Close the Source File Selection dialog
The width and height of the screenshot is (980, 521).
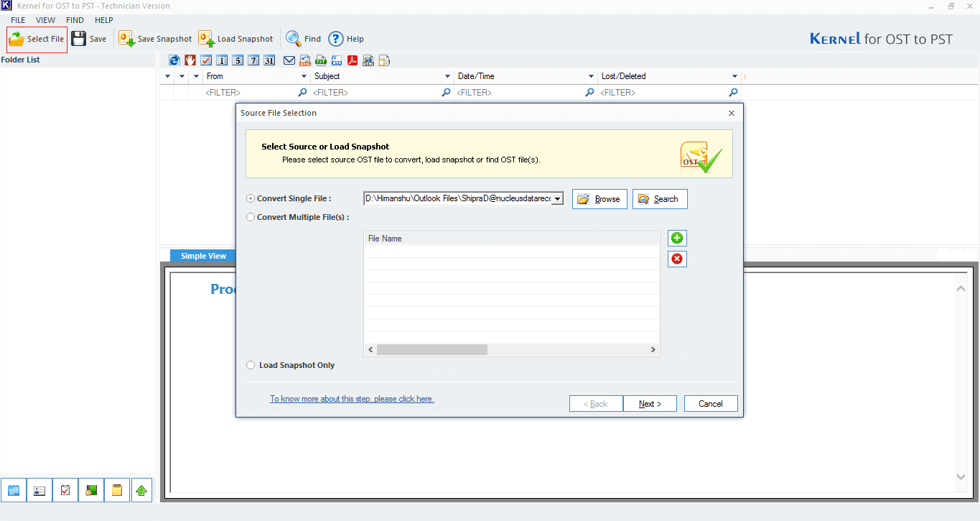(x=732, y=113)
